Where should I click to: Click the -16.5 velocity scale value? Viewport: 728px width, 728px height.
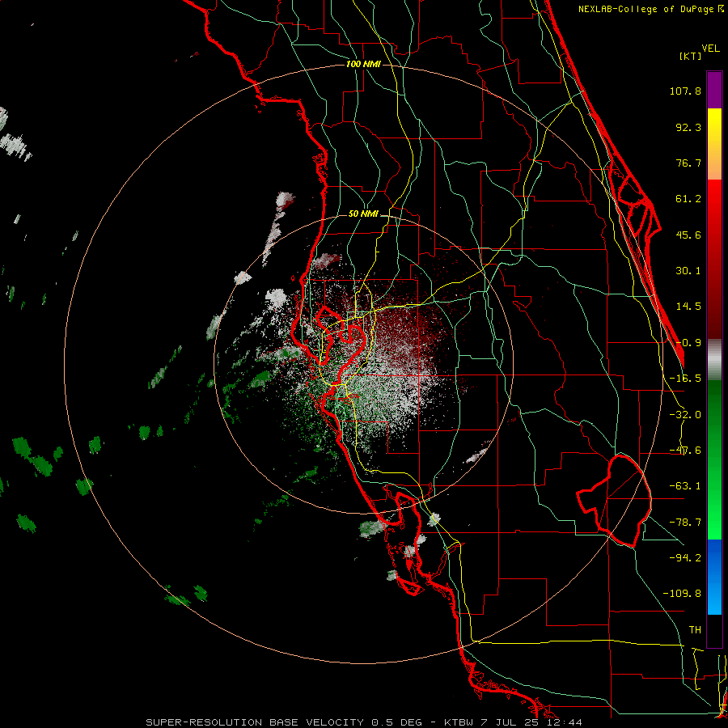pos(685,379)
